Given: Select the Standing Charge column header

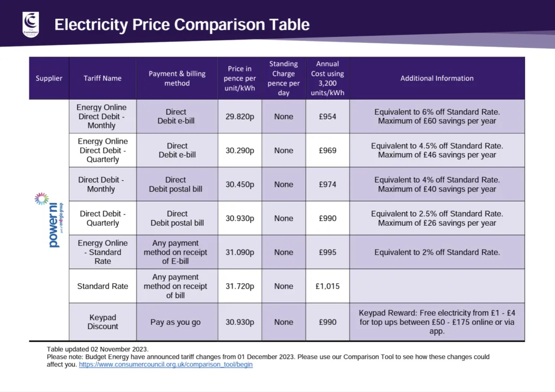Looking at the screenshot, I should [x=283, y=79].
